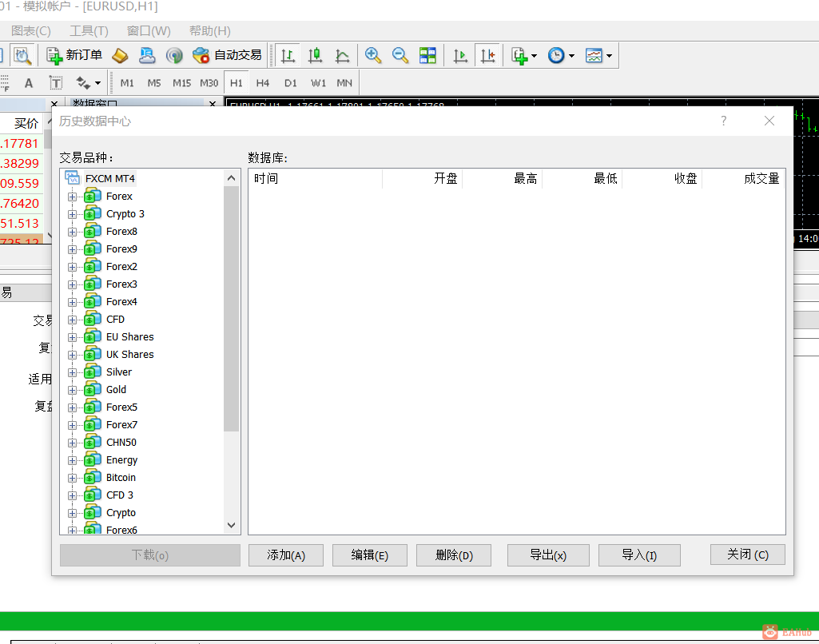Viewport: 819px width, 644px height.
Task: Open the indicators list dropdown icon
Action: click(524, 55)
